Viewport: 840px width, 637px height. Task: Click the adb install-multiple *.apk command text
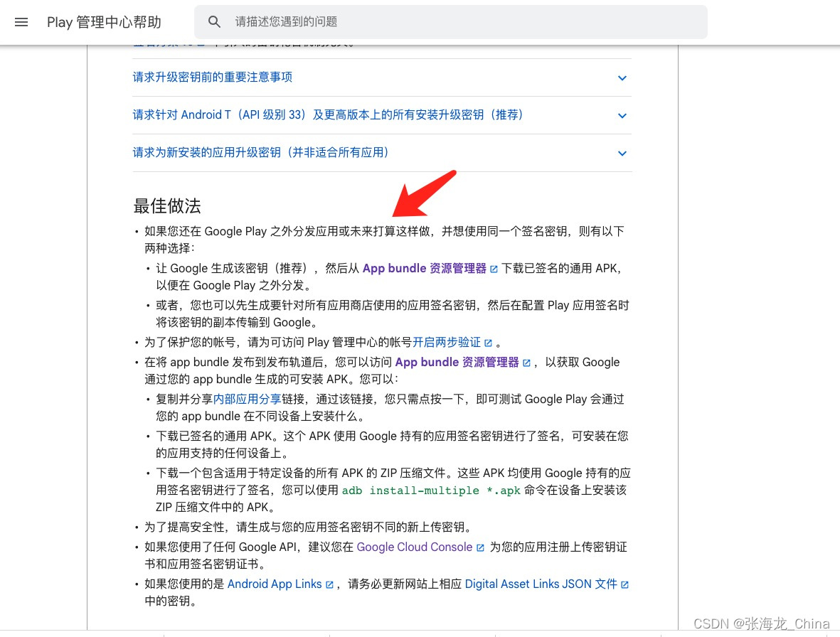pyautogui.click(x=431, y=491)
